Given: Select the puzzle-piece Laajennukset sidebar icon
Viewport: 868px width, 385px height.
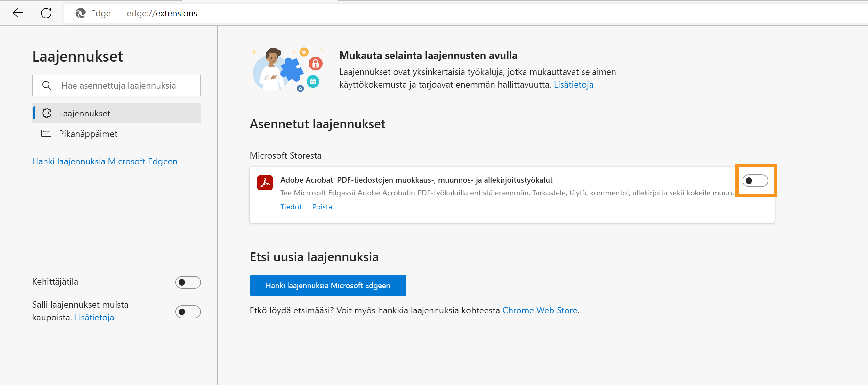Looking at the screenshot, I should [46, 113].
